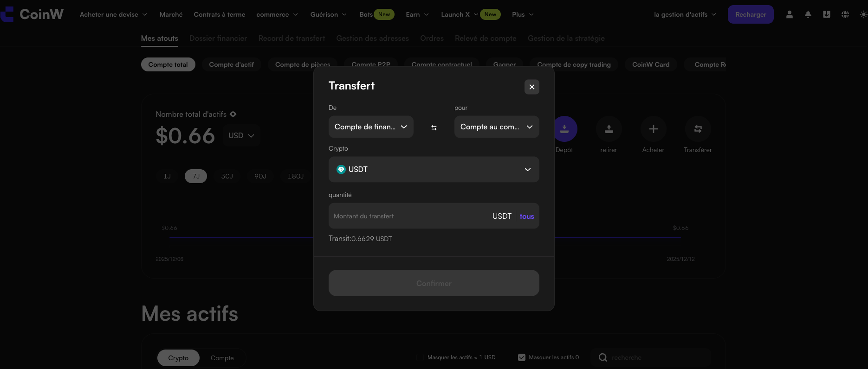
Task: Switch to Record de transfert tab
Action: [291, 38]
